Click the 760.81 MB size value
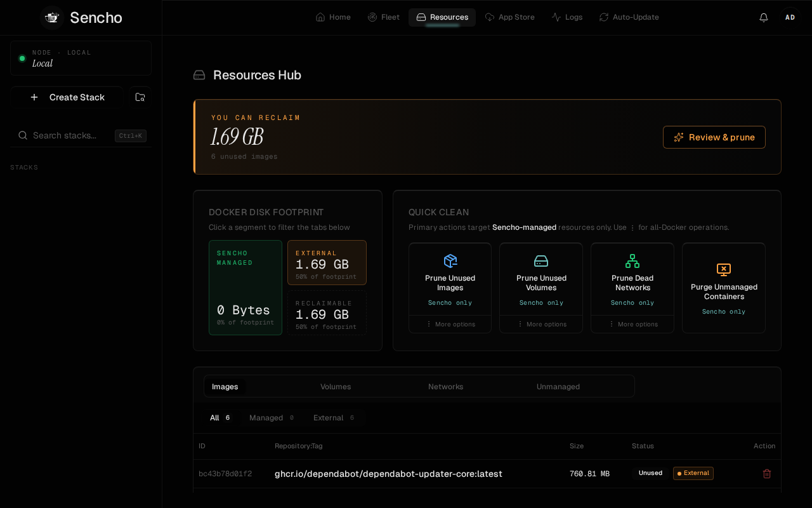This screenshot has height=508, width=812. click(x=589, y=474)
